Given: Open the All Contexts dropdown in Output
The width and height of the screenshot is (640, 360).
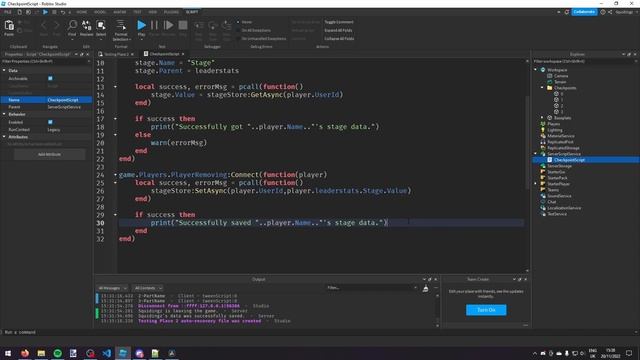Looking at the screenshot, I should point(148,288).
